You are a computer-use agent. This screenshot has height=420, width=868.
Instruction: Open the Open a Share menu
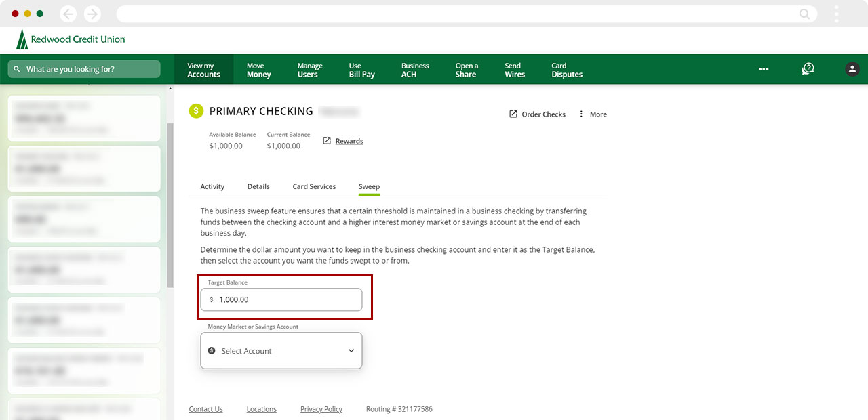coord(467,70)
